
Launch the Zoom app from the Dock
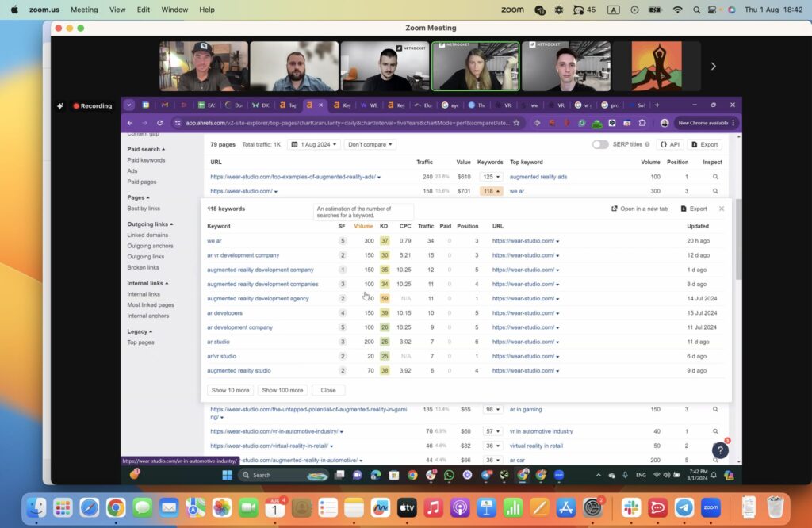coord(711,507)
